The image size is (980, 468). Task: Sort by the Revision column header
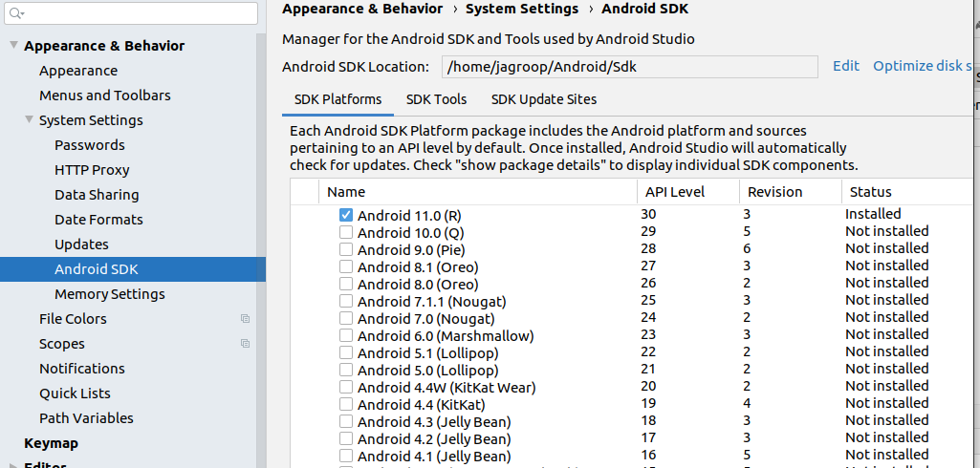[x=791, y=192]
